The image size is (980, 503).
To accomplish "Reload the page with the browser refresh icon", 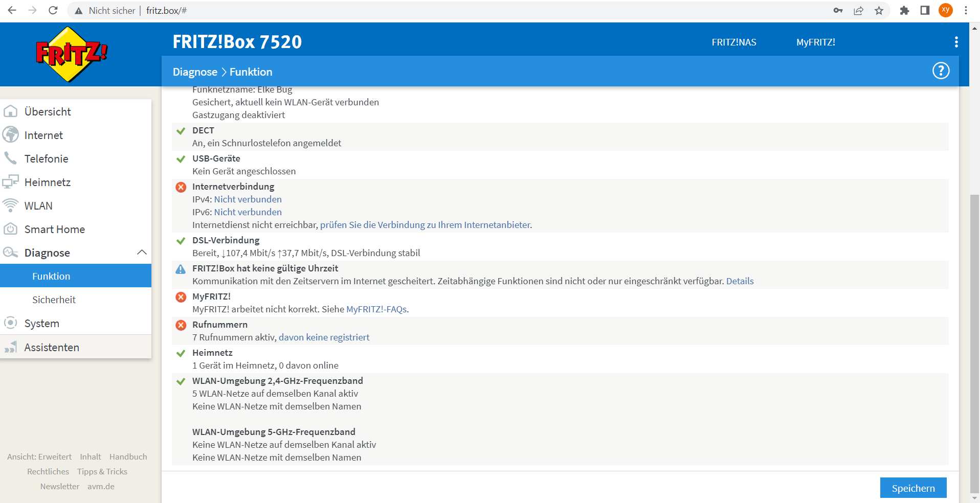I will [53, 10].
